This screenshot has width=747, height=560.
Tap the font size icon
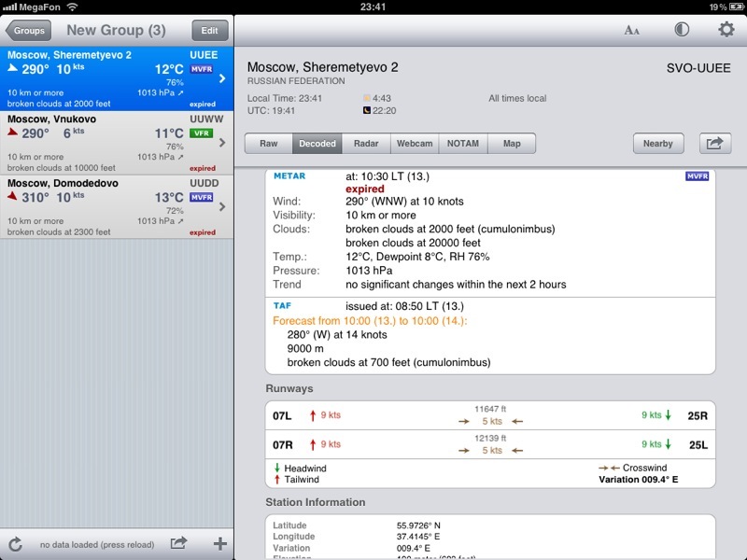click(632, 30)
